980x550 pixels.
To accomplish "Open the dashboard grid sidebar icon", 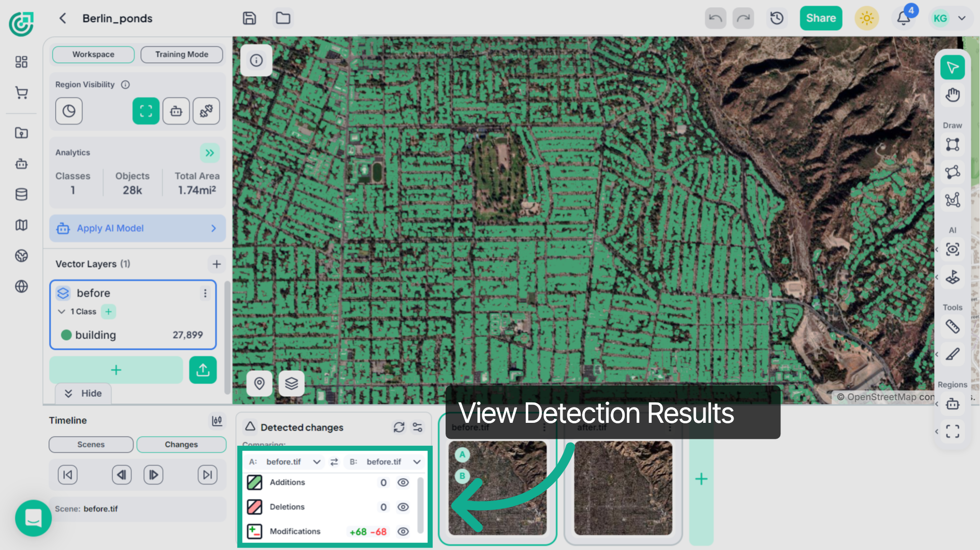I will [21, 62].
